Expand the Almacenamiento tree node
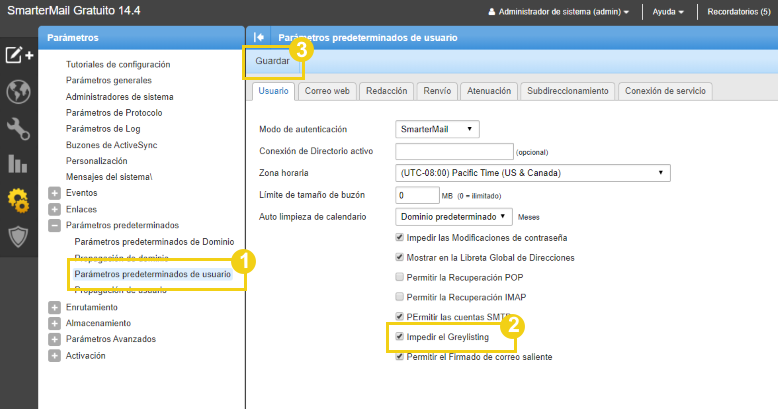The height and width of the screenshot is (409, 778). pyautogui.click(x=55, y=323)
